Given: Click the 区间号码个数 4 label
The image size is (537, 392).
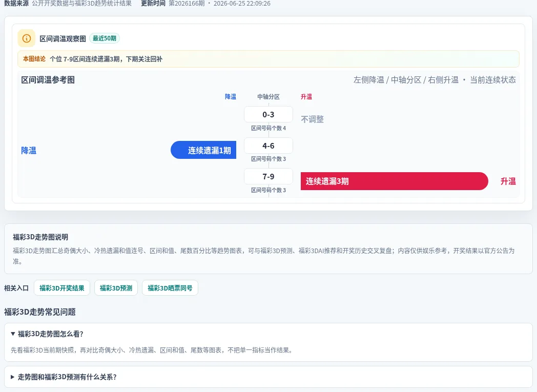Looking at the screenshot, I should (x=268, y=128).
